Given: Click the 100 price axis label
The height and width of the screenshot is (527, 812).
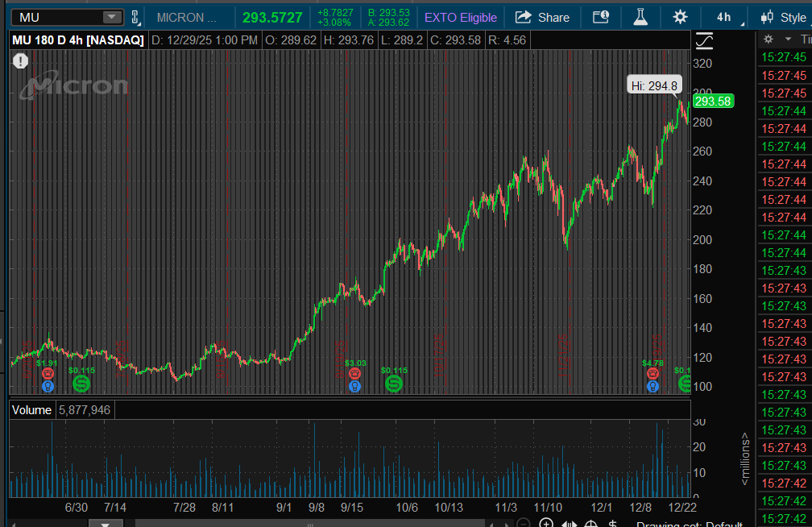Looking at the screenshot, I should [x=702, y=387].
